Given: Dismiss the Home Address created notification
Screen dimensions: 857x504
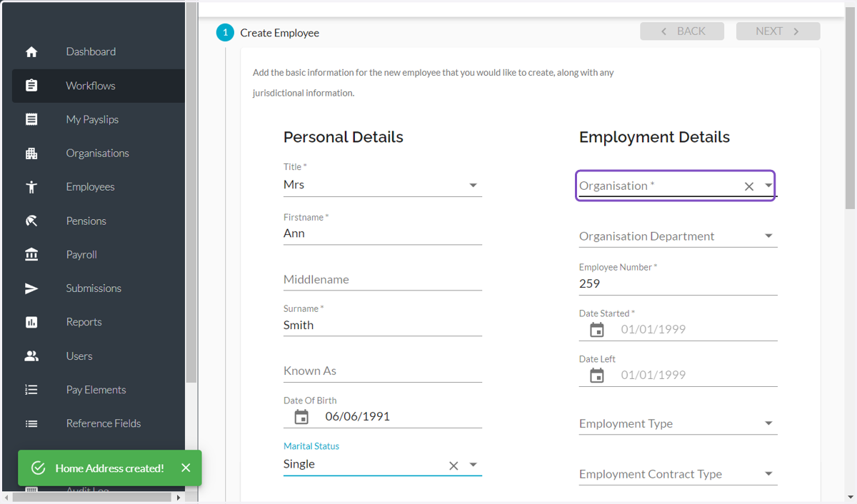Looking at the screenshot, I should pos(186,468).
